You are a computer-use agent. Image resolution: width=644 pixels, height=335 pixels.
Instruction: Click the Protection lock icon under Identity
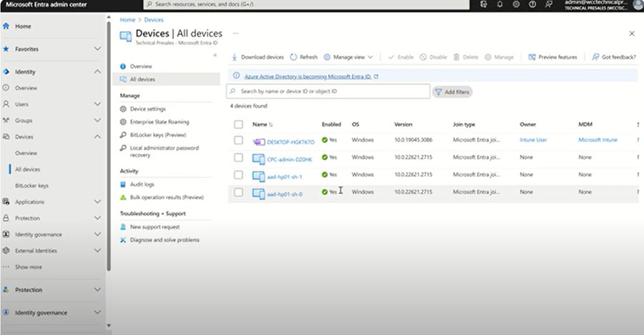[x=6, y=218]
